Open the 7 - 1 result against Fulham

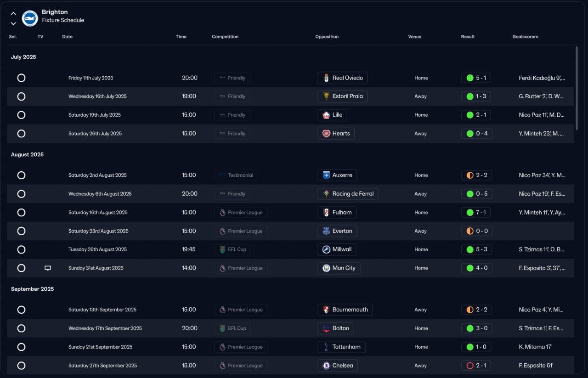click(476, 213)
